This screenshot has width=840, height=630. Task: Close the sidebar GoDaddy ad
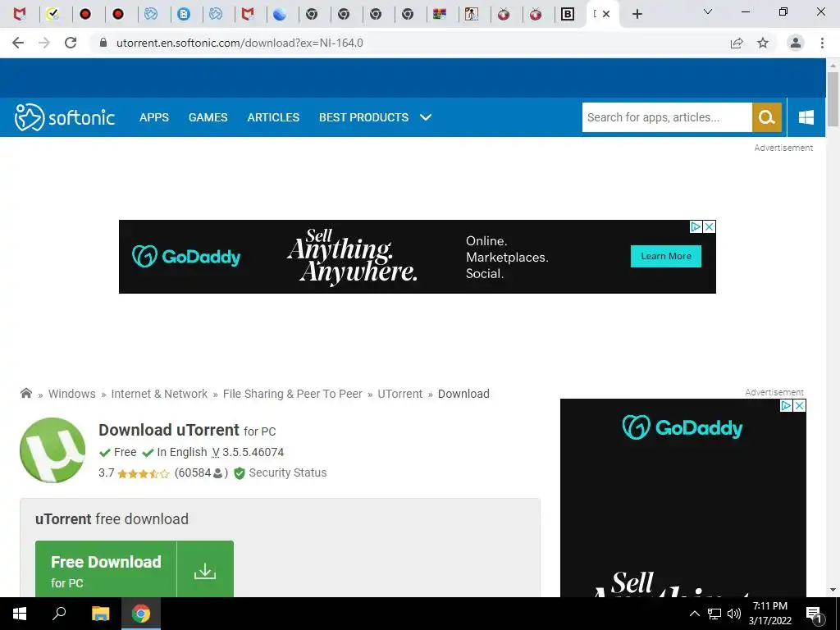[x=799, y=405]
